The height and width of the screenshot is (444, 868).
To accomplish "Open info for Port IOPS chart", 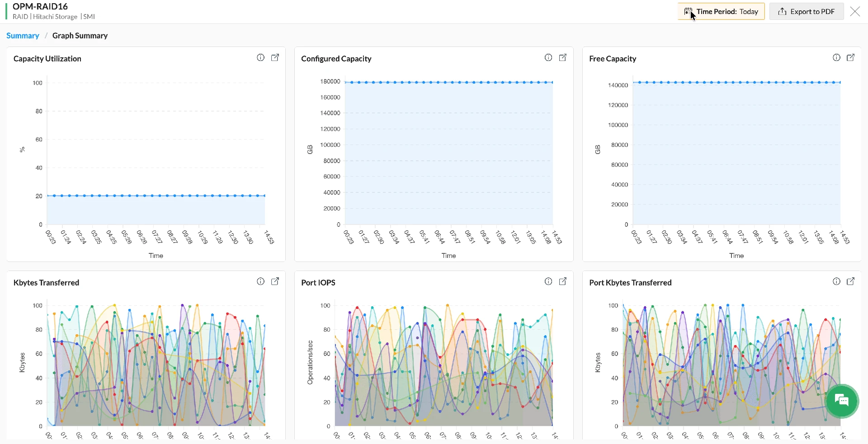I will click(548, 281).
